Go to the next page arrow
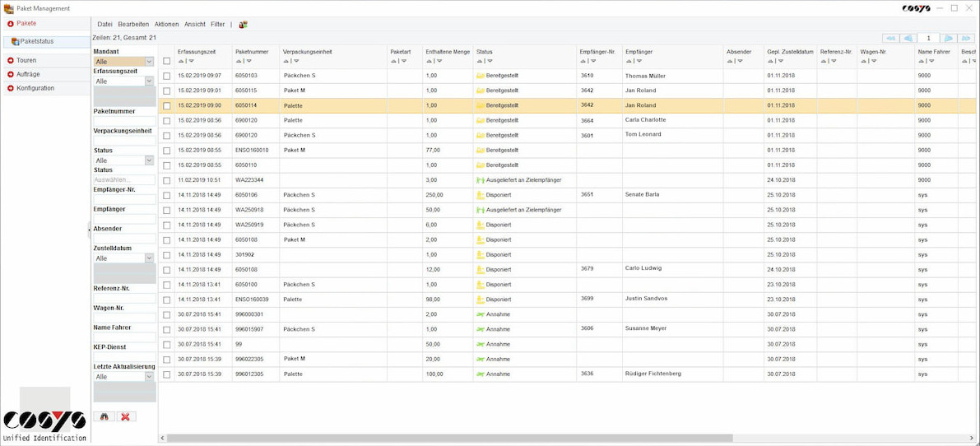 tap(948, 38)
